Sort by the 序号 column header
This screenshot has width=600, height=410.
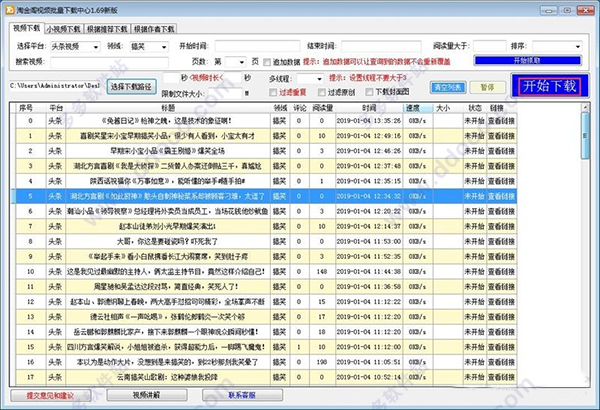click(x=26, y=108)
